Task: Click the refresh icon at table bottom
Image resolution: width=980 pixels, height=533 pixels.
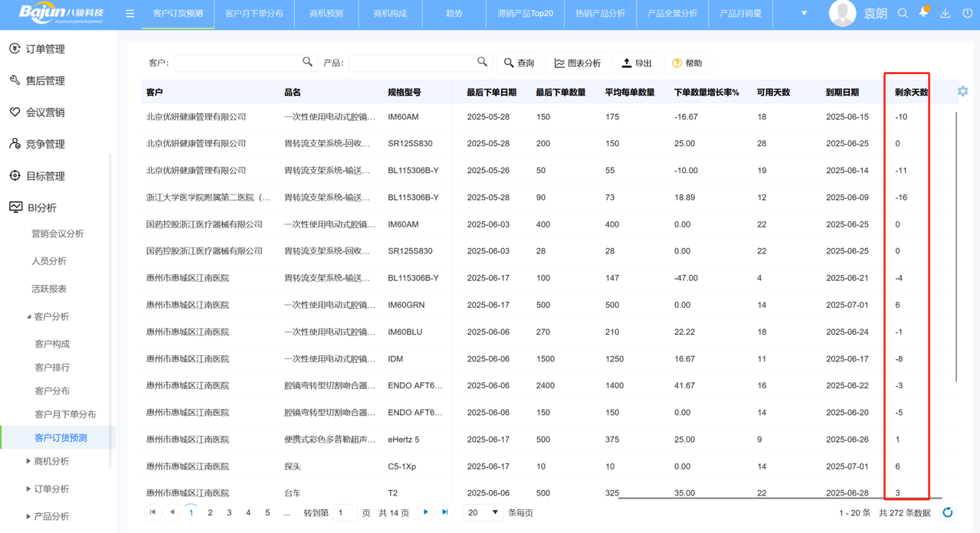Action: [x=948, y=512]
